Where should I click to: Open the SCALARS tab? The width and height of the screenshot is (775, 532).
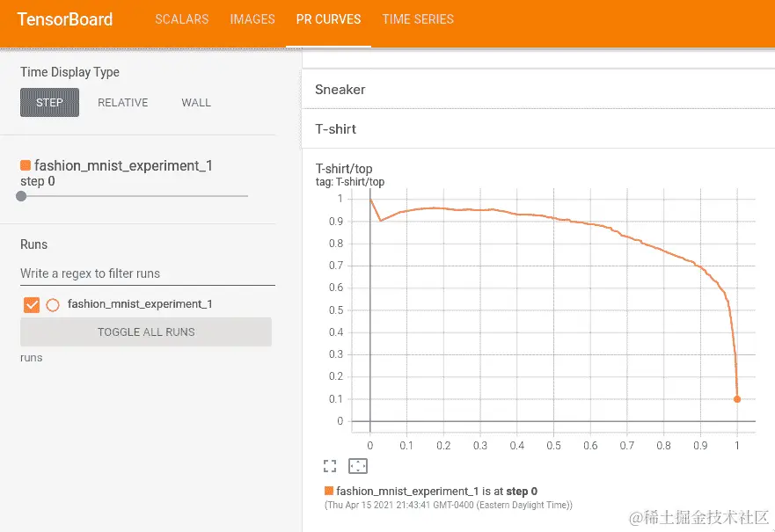(x=181, y=18)
